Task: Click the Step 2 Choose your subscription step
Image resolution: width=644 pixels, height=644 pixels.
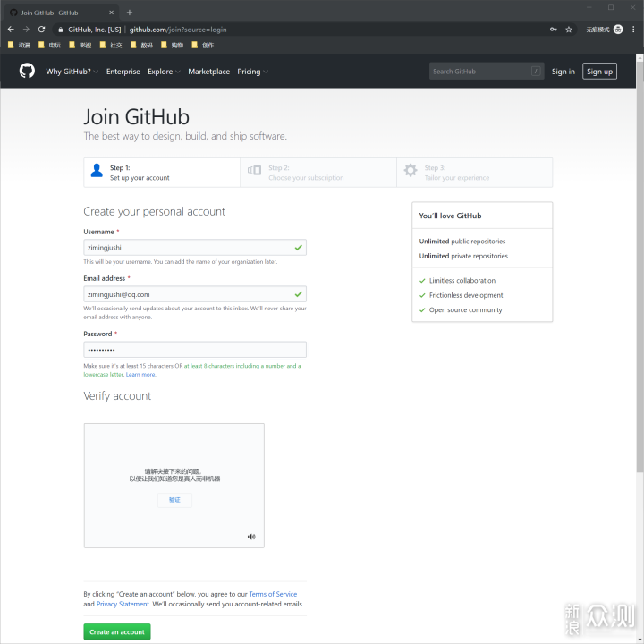Action: pyautogui.click(x=318, y=173)
